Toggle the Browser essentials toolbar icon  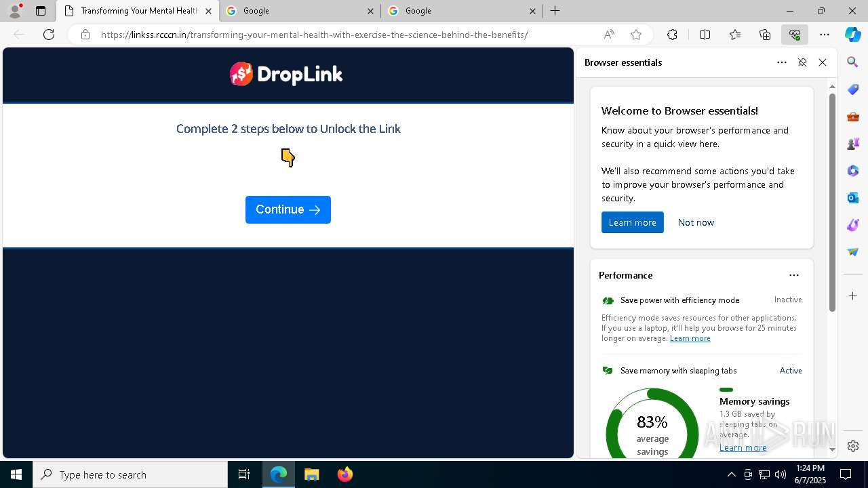click(x=795, y=35)
